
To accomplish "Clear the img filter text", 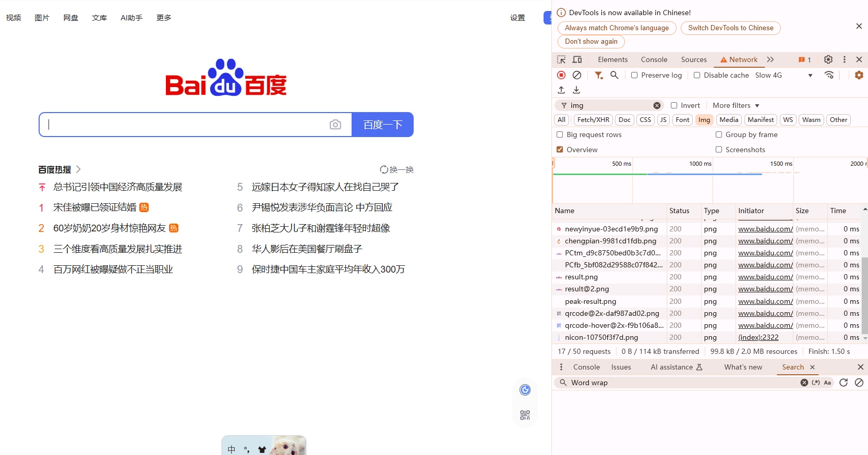I will pyautogui.click(x=657, y=105).
